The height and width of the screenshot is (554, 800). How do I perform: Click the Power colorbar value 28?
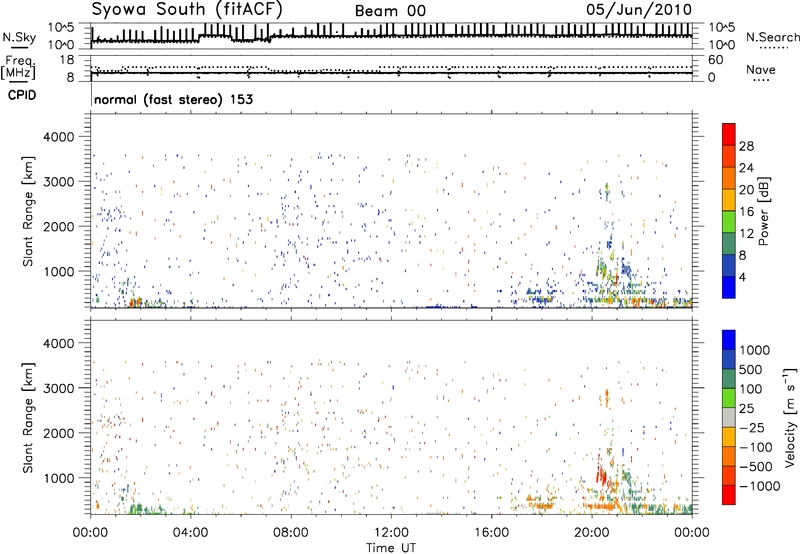coord(746,146)
